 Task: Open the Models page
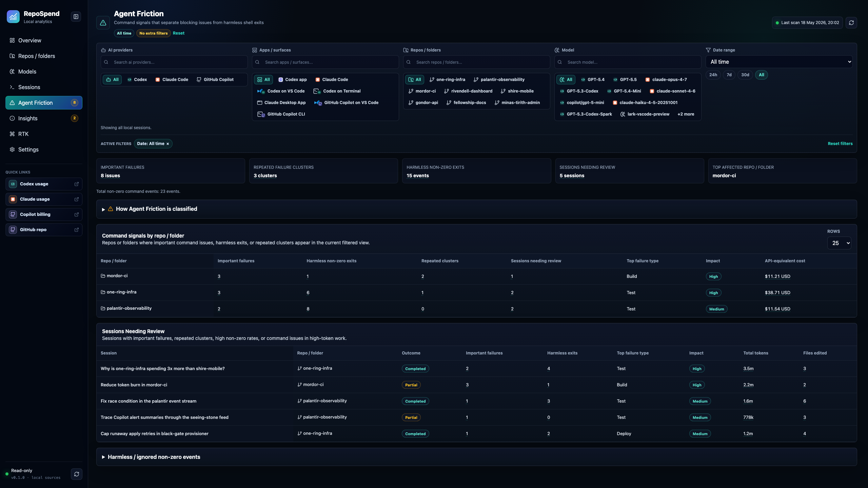click(x=44, y=72)
